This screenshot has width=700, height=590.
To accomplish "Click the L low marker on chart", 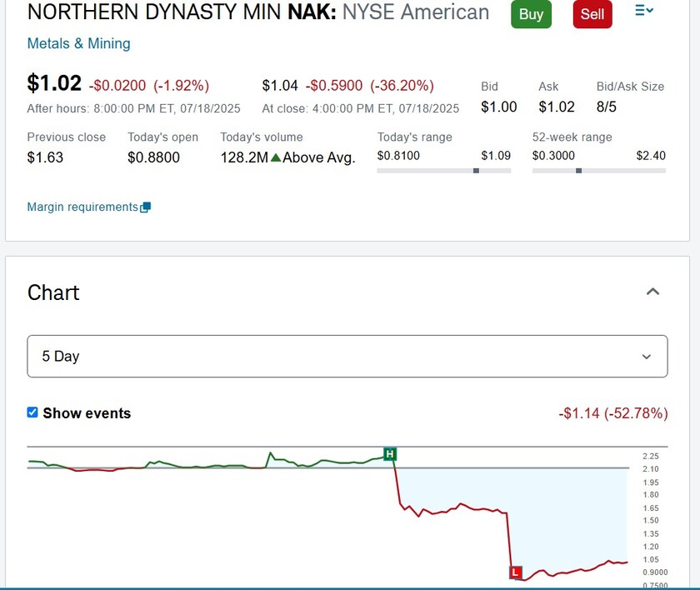I will coord(516,572).
